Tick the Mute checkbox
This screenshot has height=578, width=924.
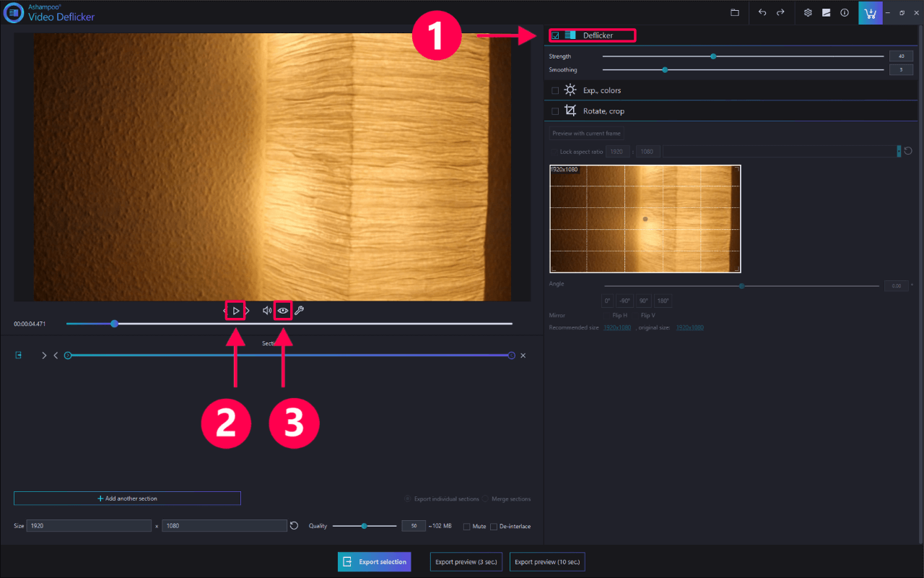[467, 527]
